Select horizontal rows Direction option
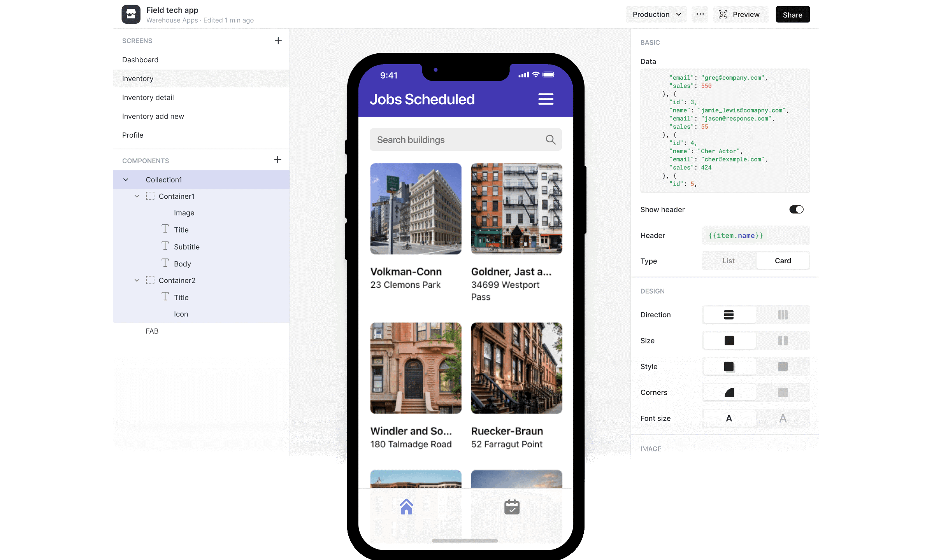This screenshot has width=934, height=560. tap(729, 315)
